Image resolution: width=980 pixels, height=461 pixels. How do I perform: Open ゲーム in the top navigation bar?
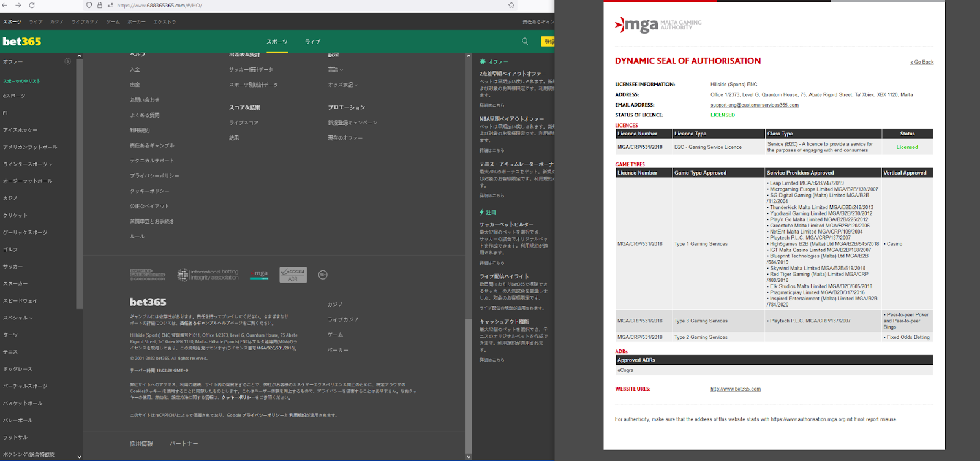pos(113,22)
